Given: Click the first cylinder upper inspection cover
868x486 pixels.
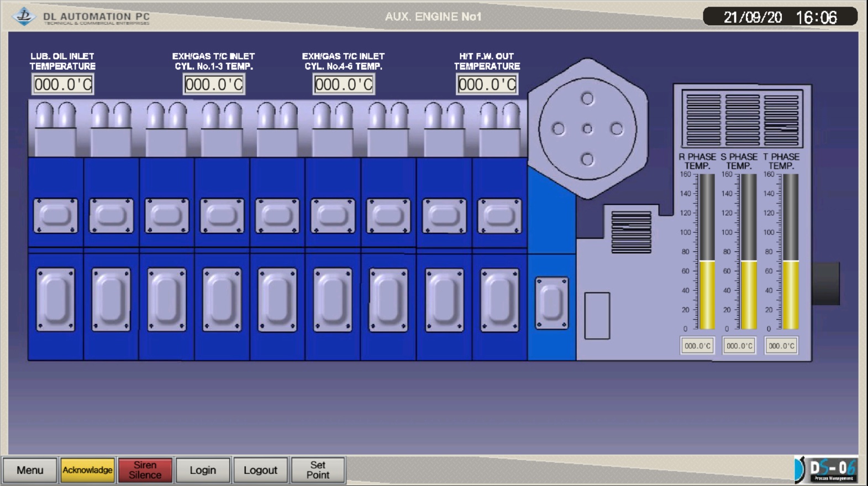Looking at the screenshot, I should pyautogui.click(x=55, y=216).
